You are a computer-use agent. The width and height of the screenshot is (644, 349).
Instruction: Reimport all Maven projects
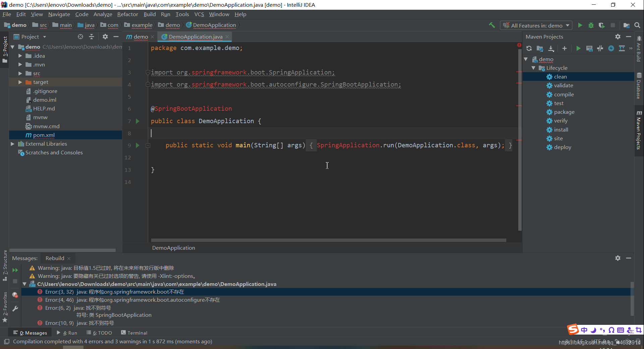(529, 48)
